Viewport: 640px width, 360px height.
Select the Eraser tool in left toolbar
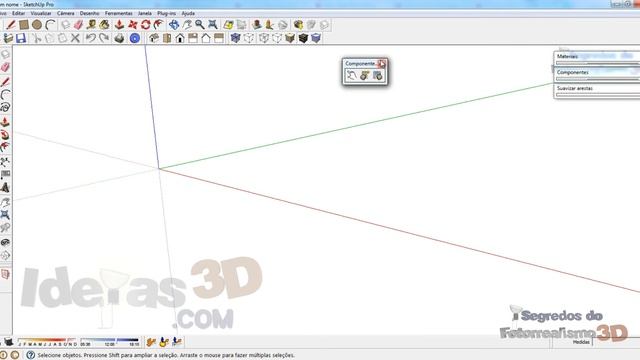[5, 67]
